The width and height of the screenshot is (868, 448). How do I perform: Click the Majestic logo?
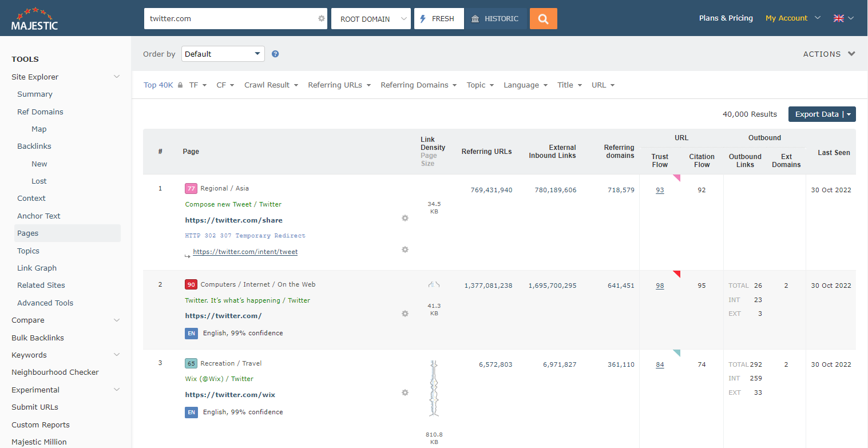coord(34,18)
